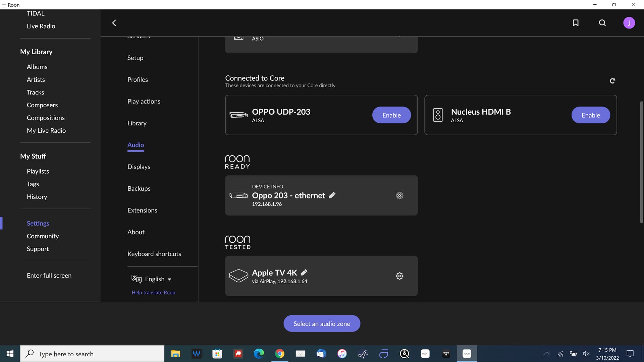Click the Select an audio zone button
Viewport: 644px width, 362px height.
click(322, 323)
